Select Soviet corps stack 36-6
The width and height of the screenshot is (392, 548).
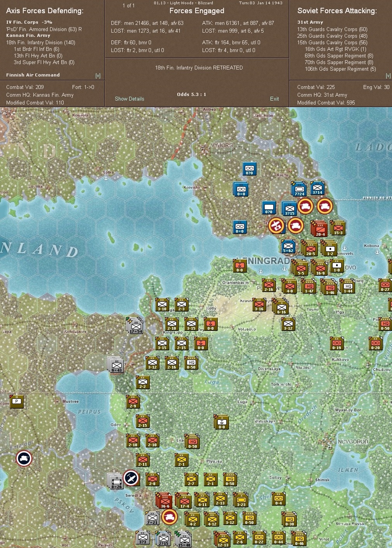(x=165, y=501)
